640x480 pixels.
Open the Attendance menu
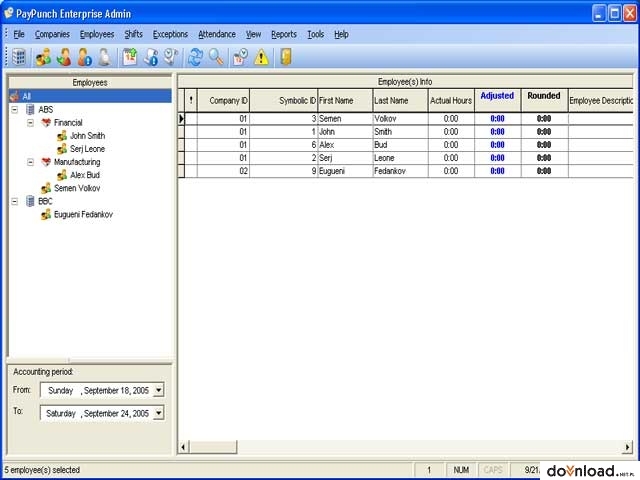pos(217,34)
